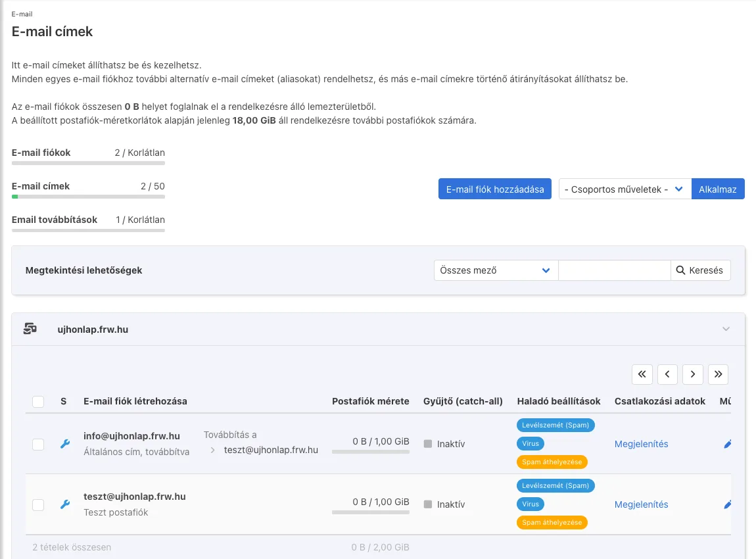
Task: Collapse the ujhonlap.frw.hu section chevron
Action: [726, 329]
